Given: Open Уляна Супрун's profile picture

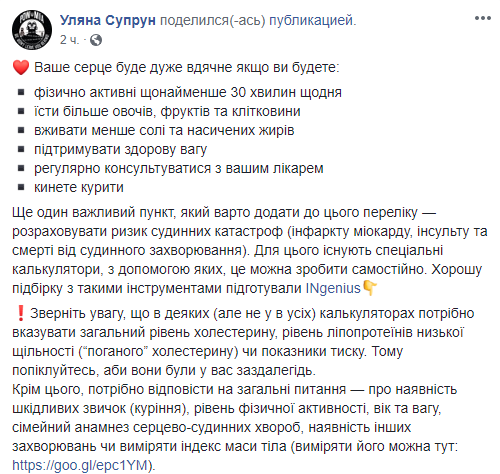Looking at the screenshot, I should [32, 30].
